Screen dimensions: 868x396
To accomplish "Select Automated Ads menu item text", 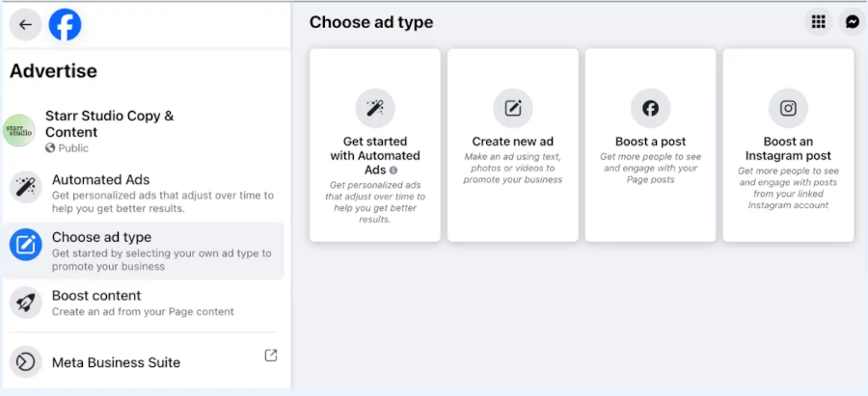I will [100, 180].
